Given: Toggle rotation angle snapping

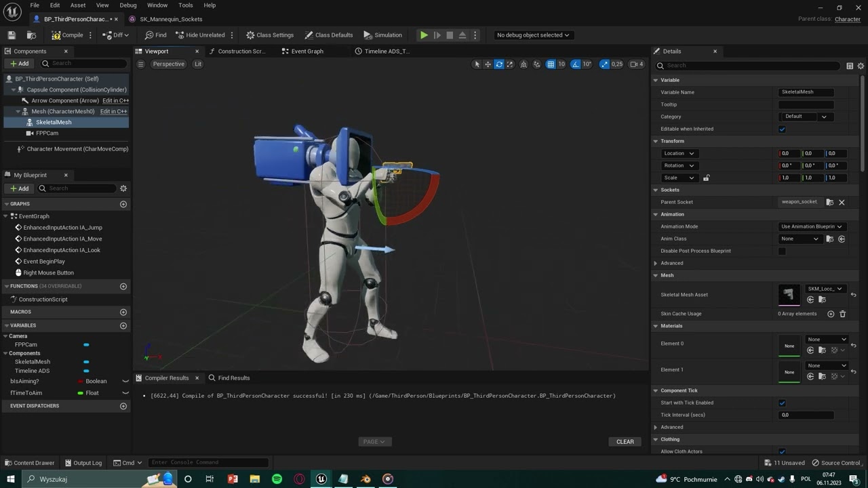Looking at the screenshot, I should (x=575, y=64).
